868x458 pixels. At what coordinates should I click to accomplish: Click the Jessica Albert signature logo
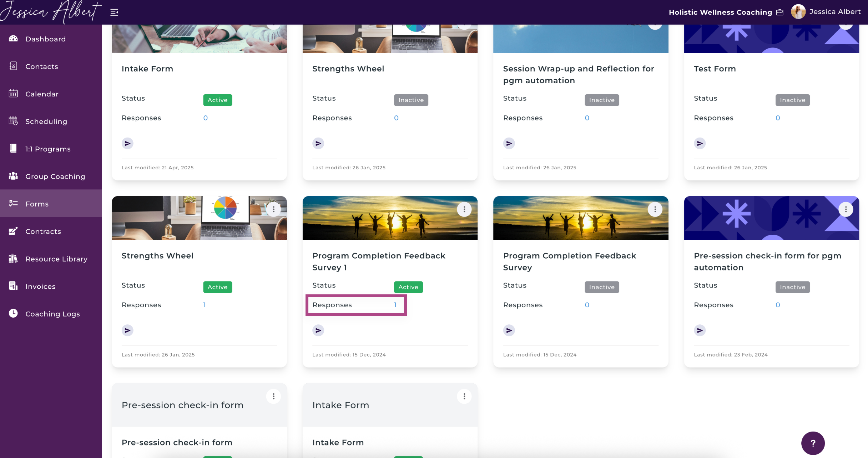pos(51,12)
